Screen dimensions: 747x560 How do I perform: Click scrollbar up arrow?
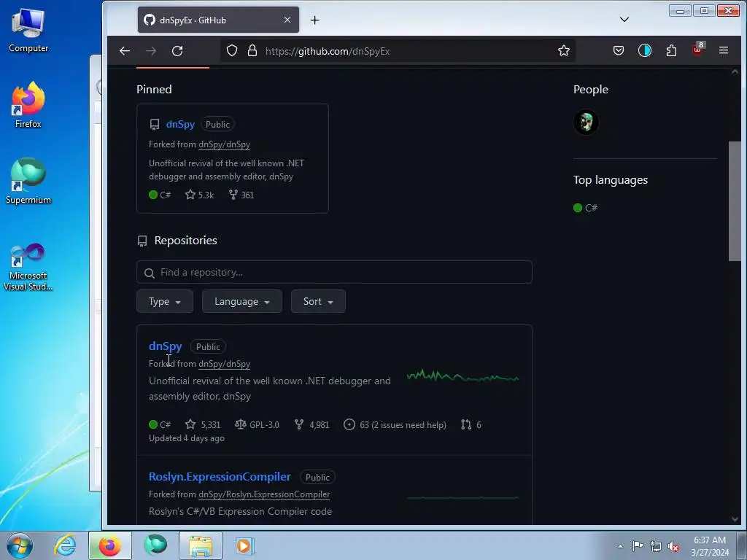pos(735,72)
